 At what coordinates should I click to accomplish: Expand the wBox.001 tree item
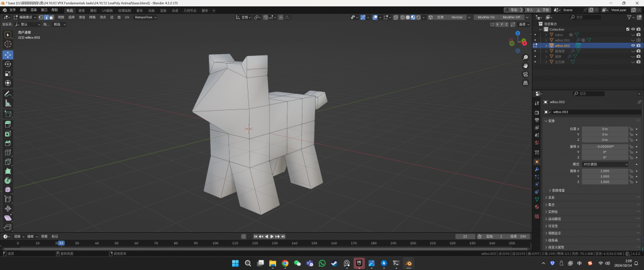pos(546,40)
